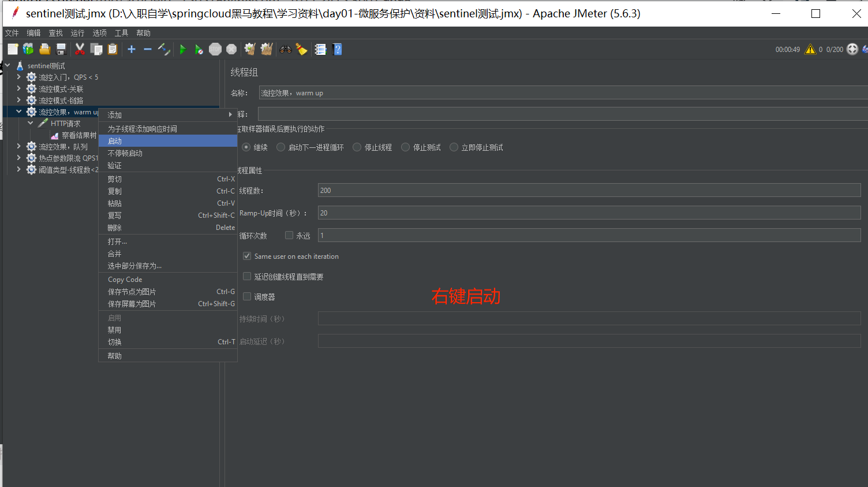868x487 pixels.
Task: Click the New test plan toolbar icon
Action: (x=13, y=50)
